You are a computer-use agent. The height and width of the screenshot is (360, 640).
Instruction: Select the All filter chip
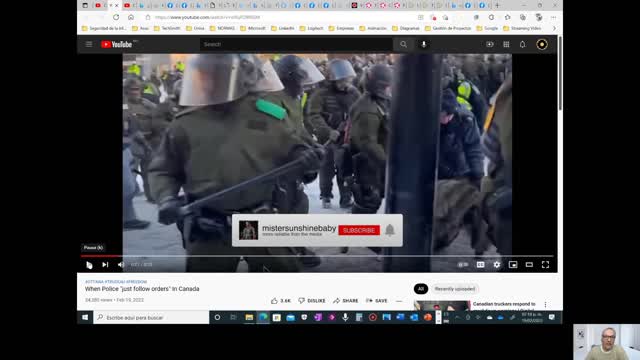tap(421, 289)
